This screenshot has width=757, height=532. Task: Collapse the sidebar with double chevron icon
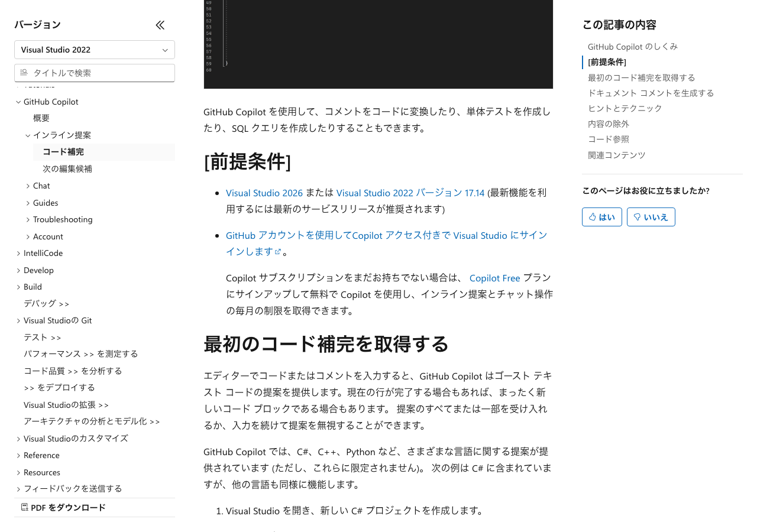(160, 25)
